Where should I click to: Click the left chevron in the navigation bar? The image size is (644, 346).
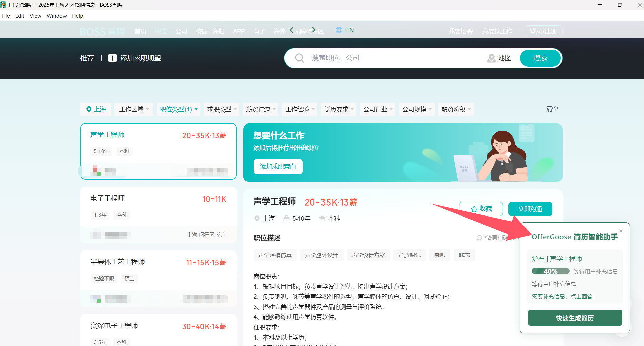click(291, 30)
